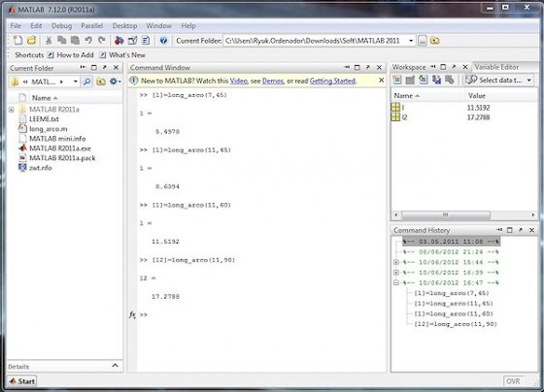Select long_arco.m file

[49, 129]
